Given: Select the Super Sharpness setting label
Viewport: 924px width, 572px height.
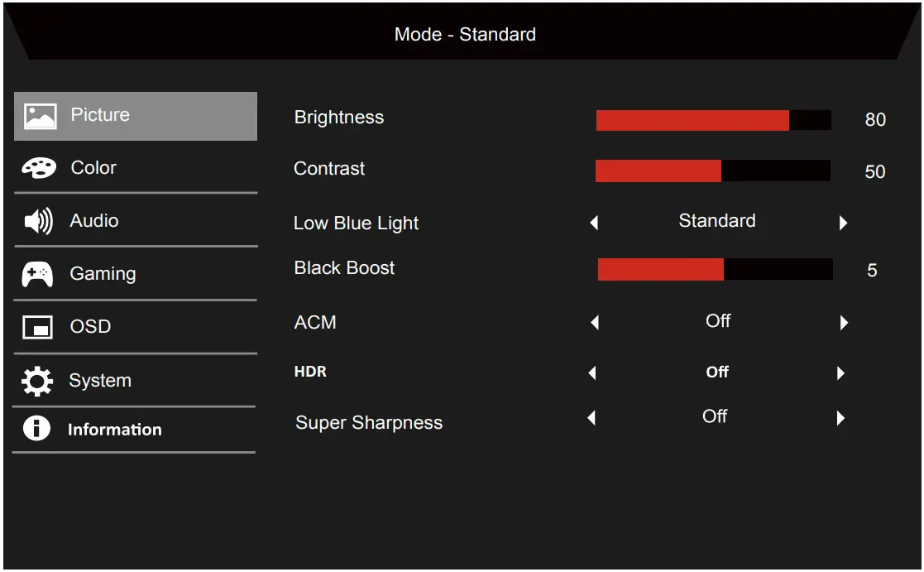Looking at the screenshot, I should pos(369,423).
